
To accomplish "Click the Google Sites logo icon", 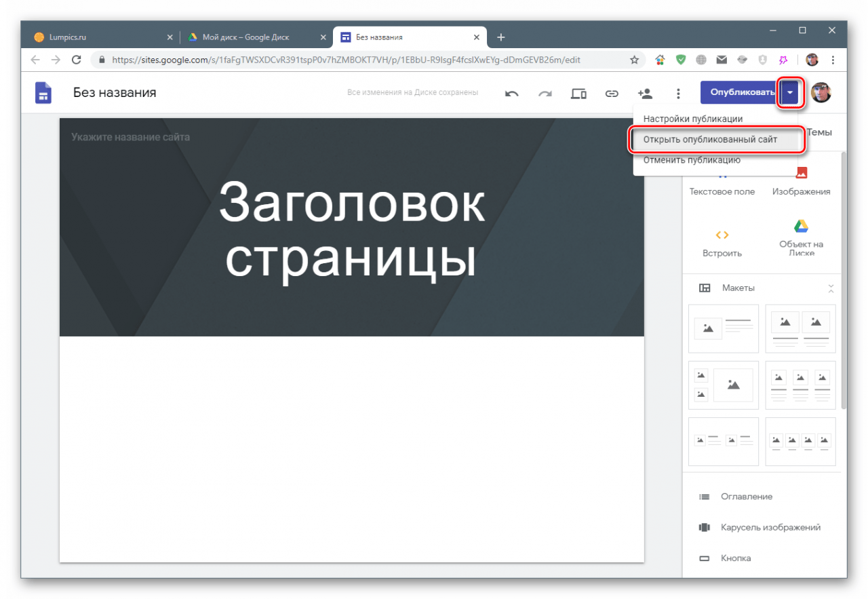I will point(43,93).
